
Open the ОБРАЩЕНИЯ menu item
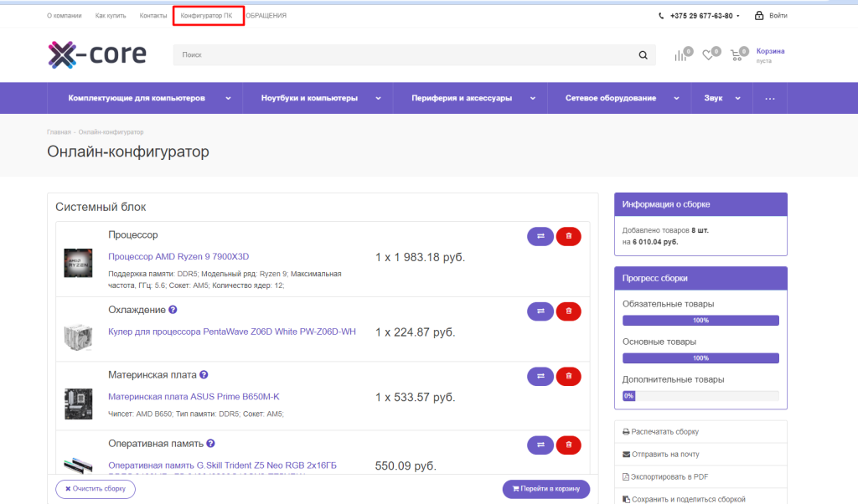pos(266,16)
